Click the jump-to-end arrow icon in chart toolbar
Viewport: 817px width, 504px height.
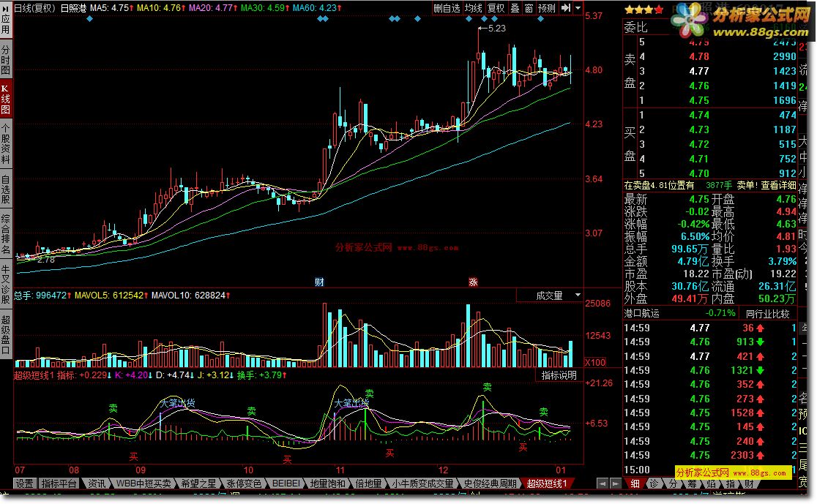click(x=565, y=8)
